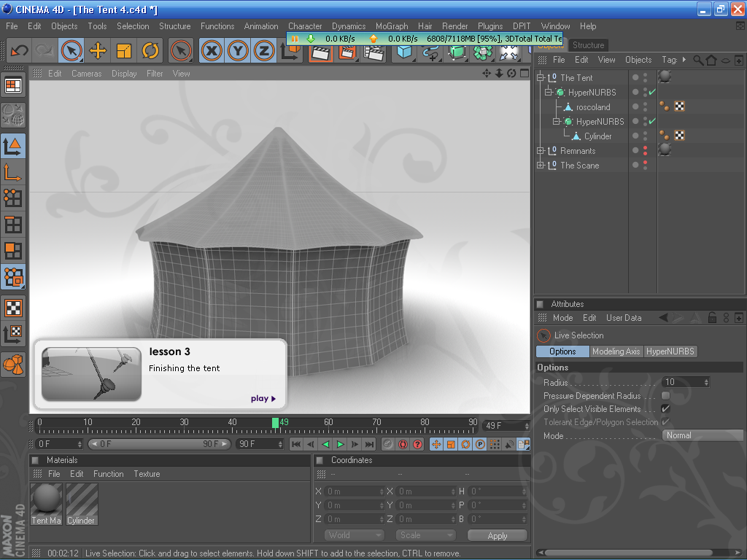Click the record keyframe button

(403, 444)
